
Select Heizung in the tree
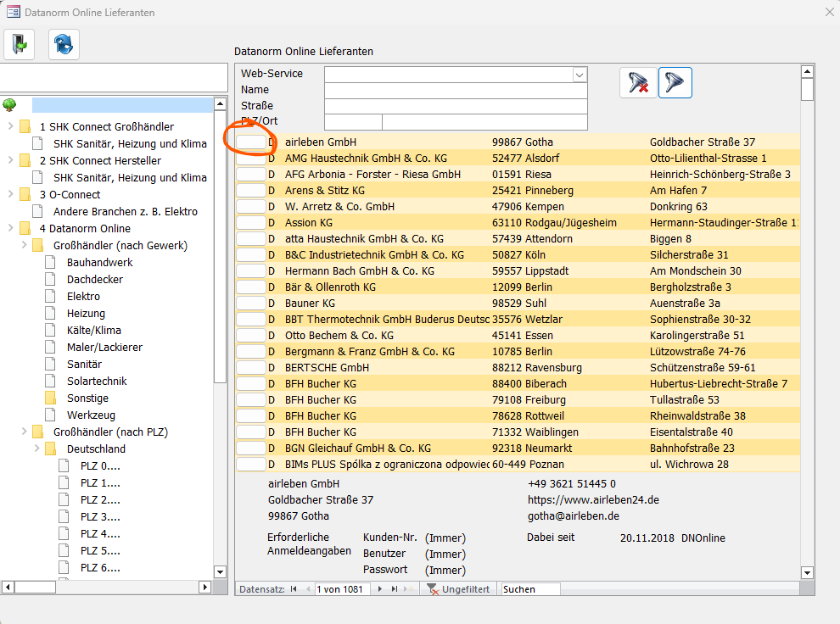(x=86, y=314)
